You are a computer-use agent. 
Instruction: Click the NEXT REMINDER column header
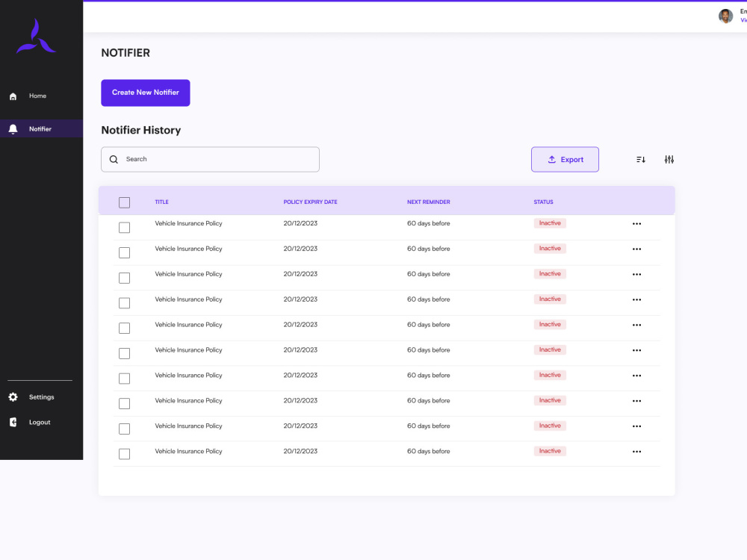(x=428, y=202)
